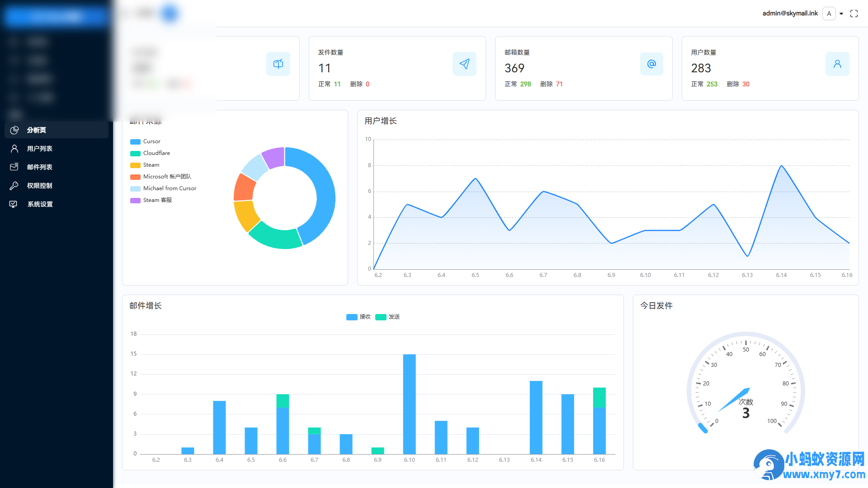
Task: Click the fullscreen icon at top right
Action: pos(854,14)
